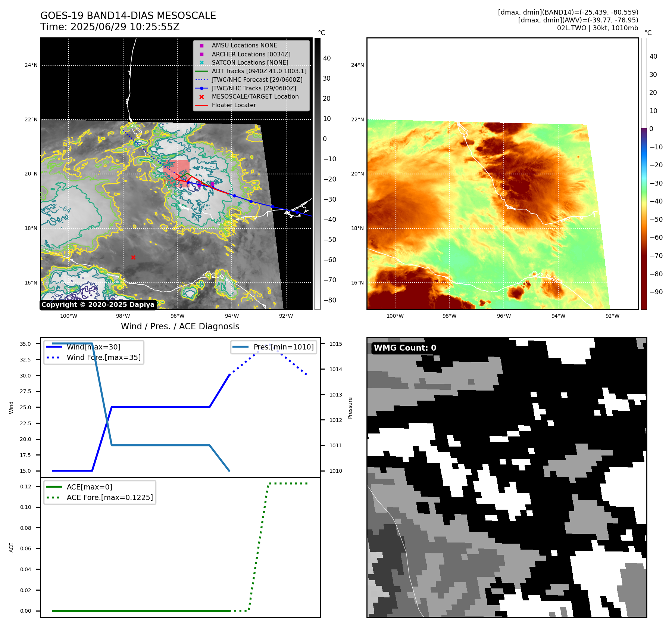The image size is (672, 631).
Task: Click the 'Wind / Pres. / ACE Diagnosis' chart title
Action: 180,326
